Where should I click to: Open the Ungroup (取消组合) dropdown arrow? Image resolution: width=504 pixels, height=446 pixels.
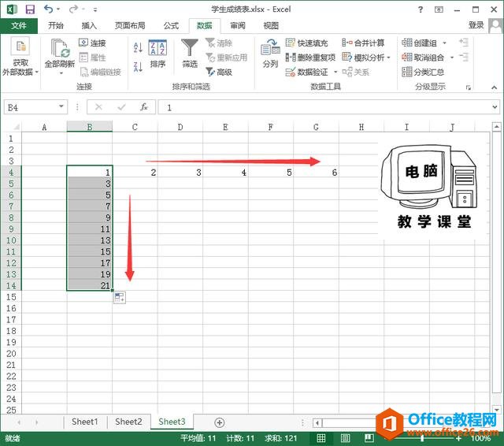452,58
